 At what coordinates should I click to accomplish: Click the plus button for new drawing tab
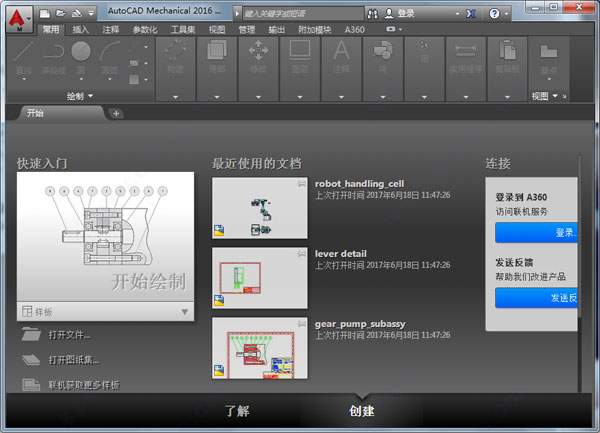116,113
